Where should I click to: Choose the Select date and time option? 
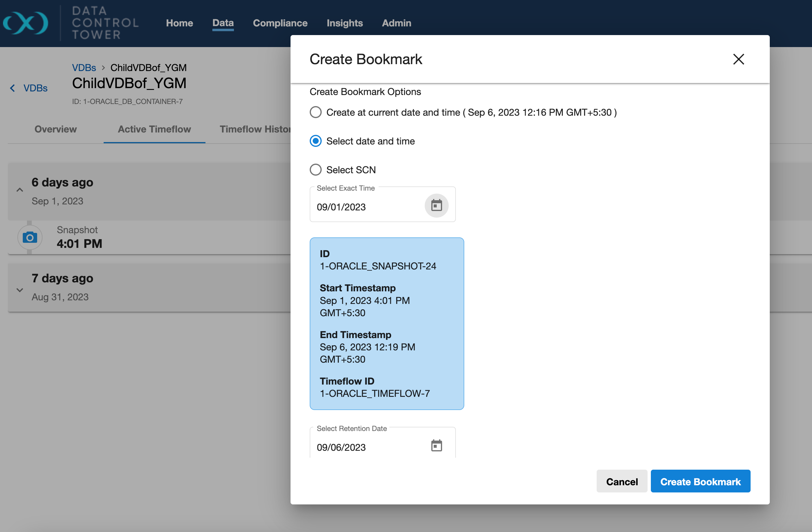point(316,141)
